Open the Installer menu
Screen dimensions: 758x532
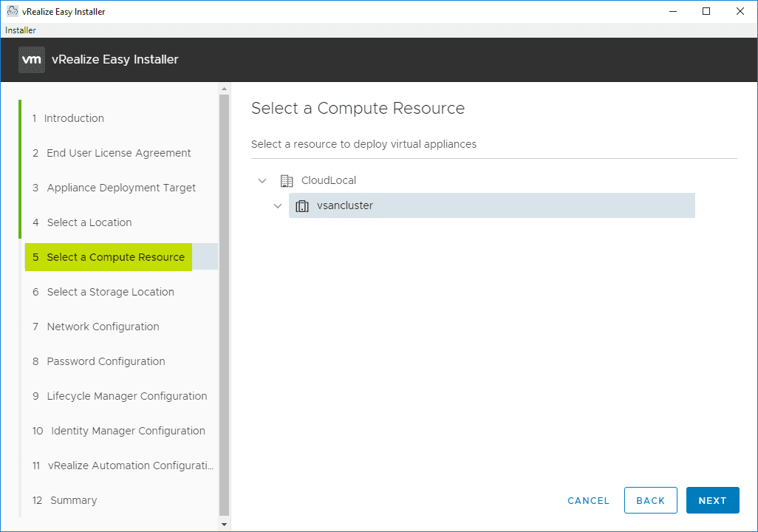(x=21, y=30)
